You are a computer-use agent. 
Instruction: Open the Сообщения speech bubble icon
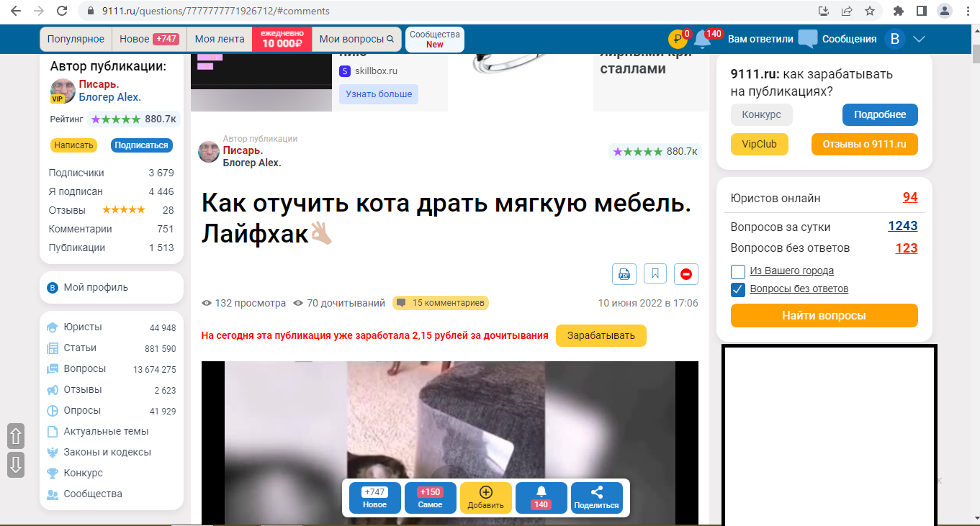point(808,39)
